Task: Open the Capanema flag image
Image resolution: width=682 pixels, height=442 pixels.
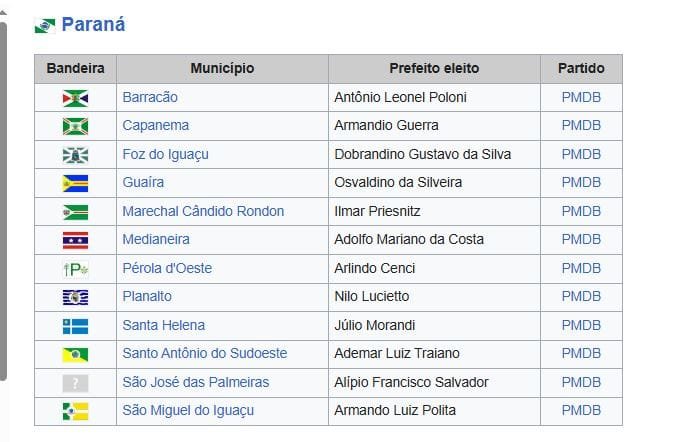Action: tap(75, 126)
